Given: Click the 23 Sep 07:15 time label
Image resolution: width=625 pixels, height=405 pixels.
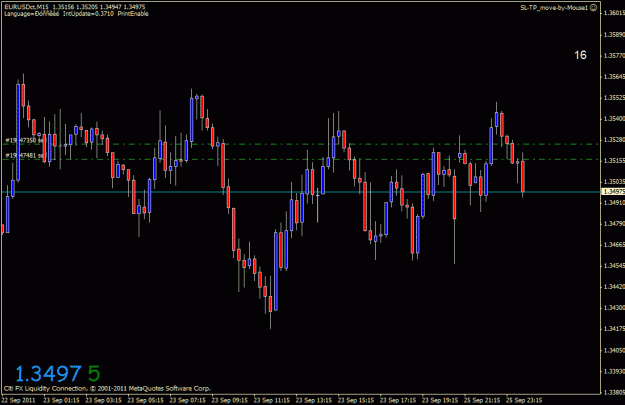Looking at the screenshot, I should (x=188, y=400).
